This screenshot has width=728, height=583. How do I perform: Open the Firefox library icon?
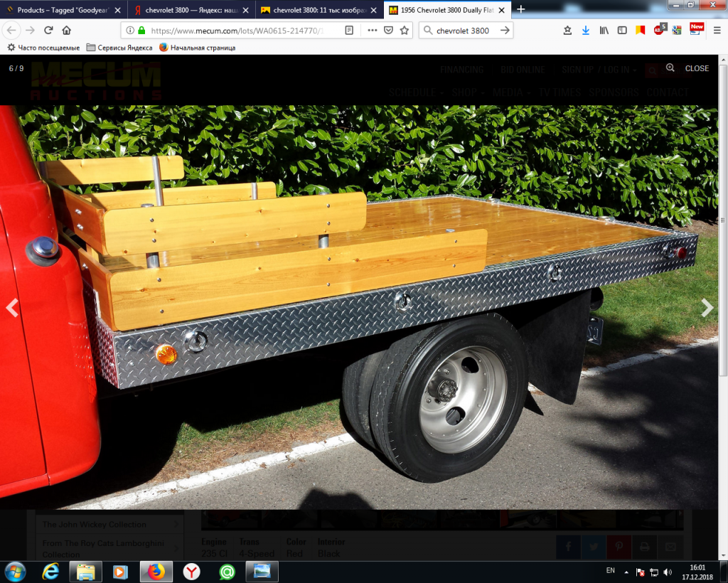(x=604, y=31)
